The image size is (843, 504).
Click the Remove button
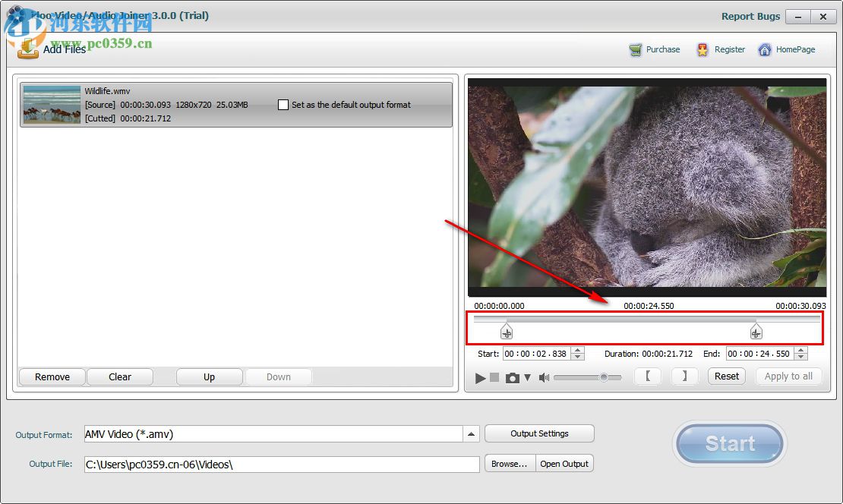(x=52, y=376)
